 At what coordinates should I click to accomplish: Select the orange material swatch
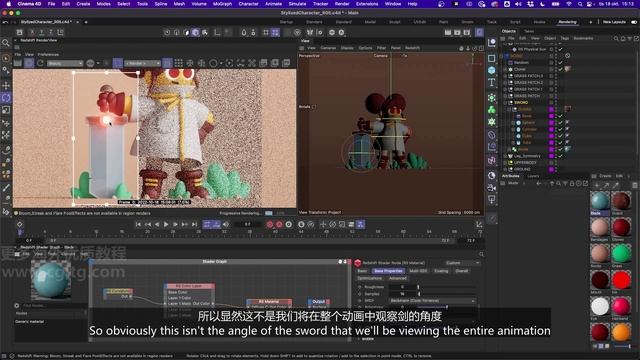(x=621, y=333)
